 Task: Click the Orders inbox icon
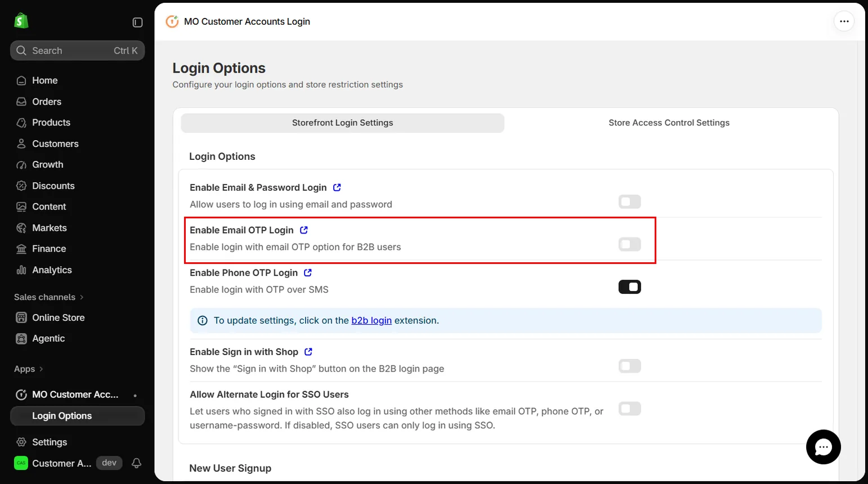21,102
